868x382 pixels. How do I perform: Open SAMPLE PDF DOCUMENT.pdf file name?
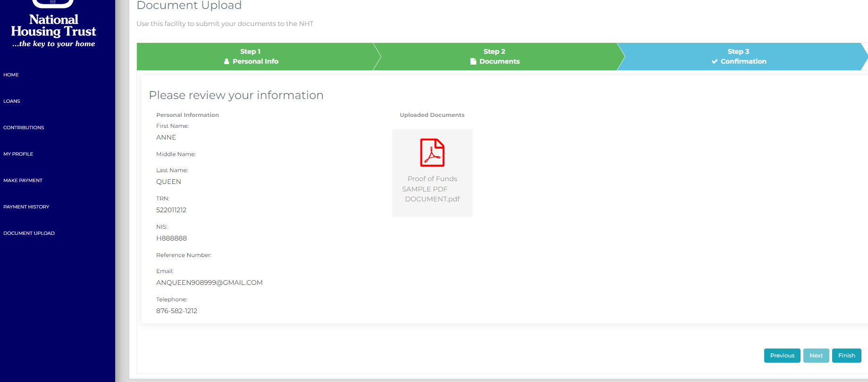click(x=432, y=194)
